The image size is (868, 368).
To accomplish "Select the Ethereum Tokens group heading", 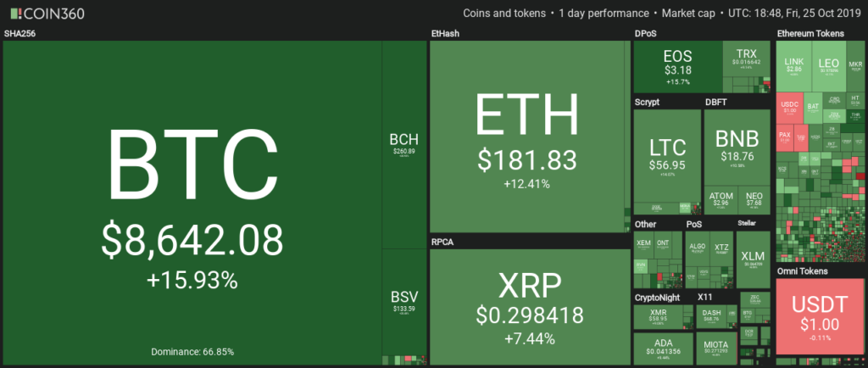I will pyautogui.click(x=812, y=33).
